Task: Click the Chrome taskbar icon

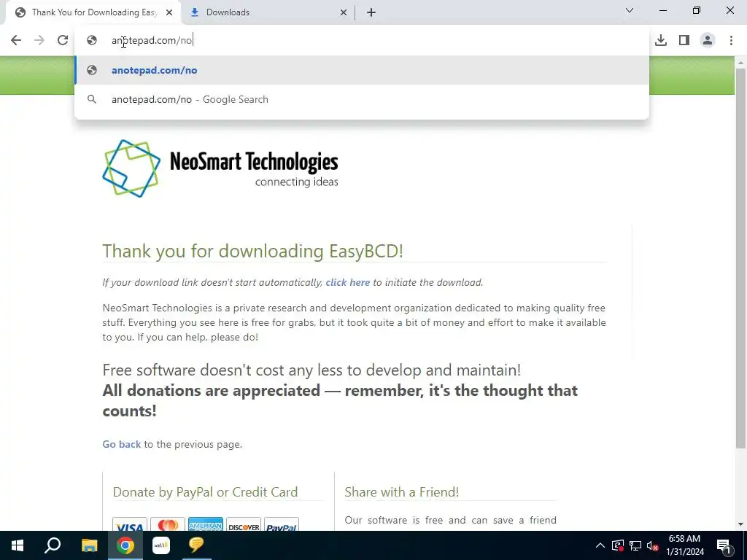Action: tap(125, 545)
